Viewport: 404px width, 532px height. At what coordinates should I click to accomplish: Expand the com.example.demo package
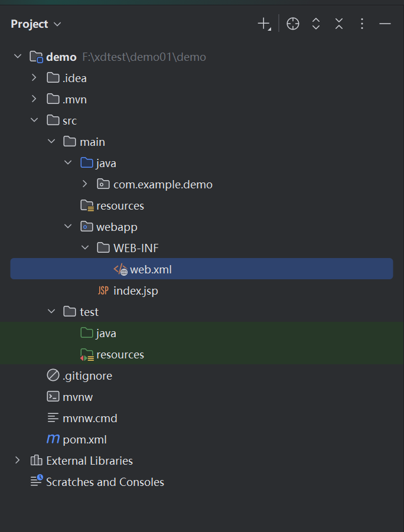click(85, 184)
